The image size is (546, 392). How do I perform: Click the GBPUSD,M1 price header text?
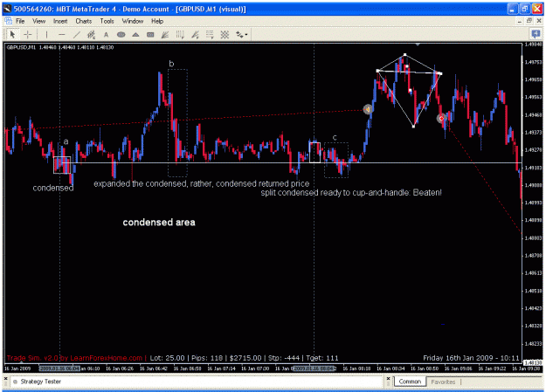point(60,47)
